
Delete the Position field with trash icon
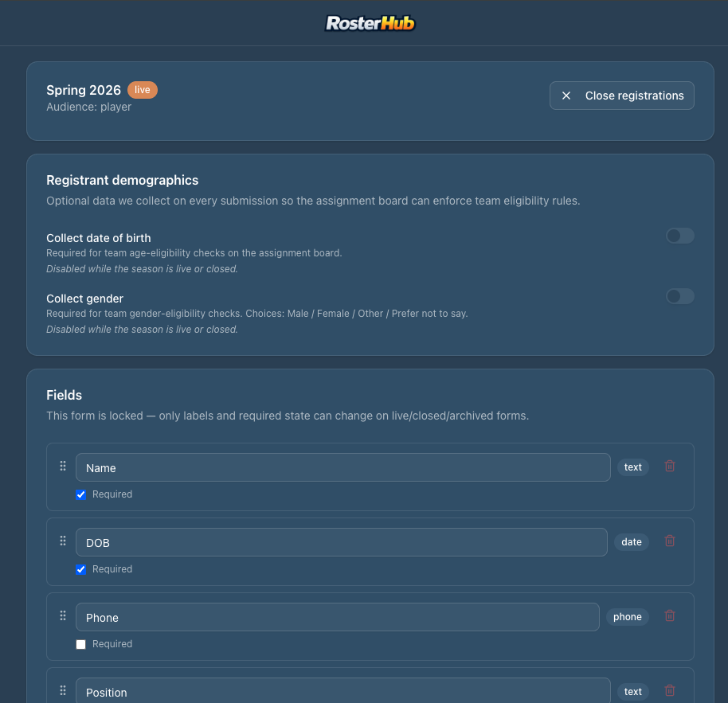click(x=670, y=690)
